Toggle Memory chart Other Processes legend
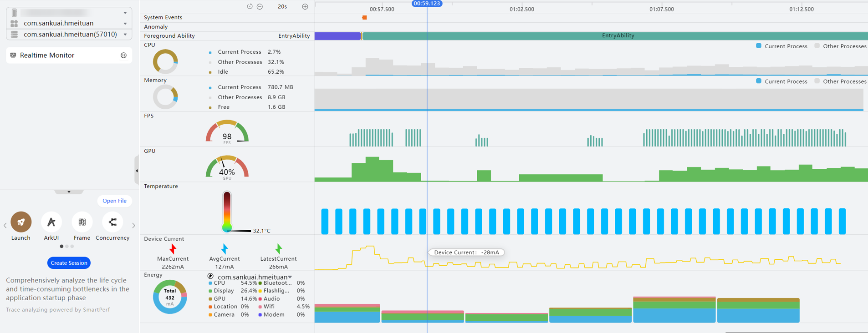The width and height of the screenshot is (868, 333). (x=840, y=81)
